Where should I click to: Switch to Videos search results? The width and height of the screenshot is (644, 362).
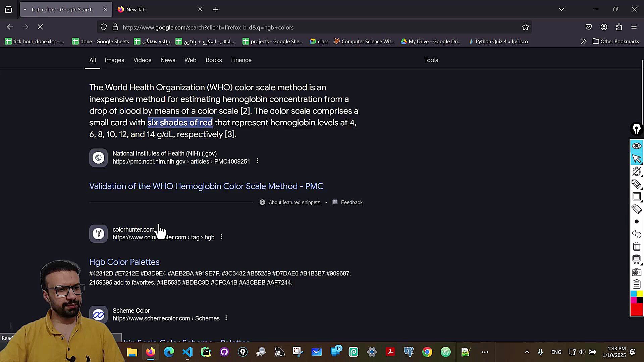click(x=142, y=60)
